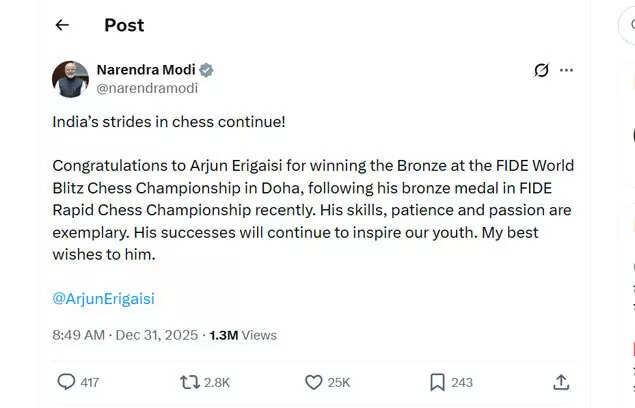Toggle the bookmark icon

click(x=437, y=382)
